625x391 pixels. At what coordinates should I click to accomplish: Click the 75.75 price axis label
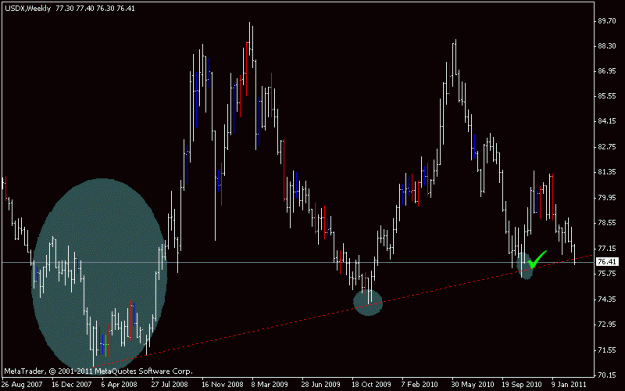pyautogui.click(x=607, y=273)
